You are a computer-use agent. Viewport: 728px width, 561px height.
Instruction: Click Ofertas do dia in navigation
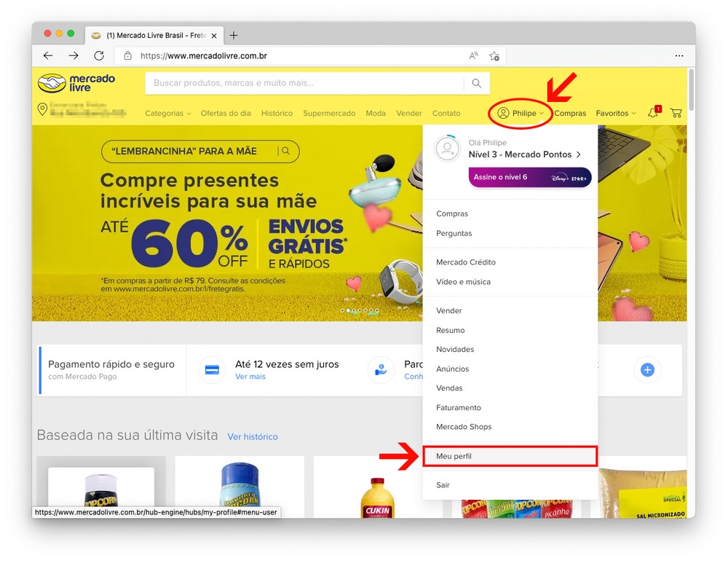pos(226,114)
